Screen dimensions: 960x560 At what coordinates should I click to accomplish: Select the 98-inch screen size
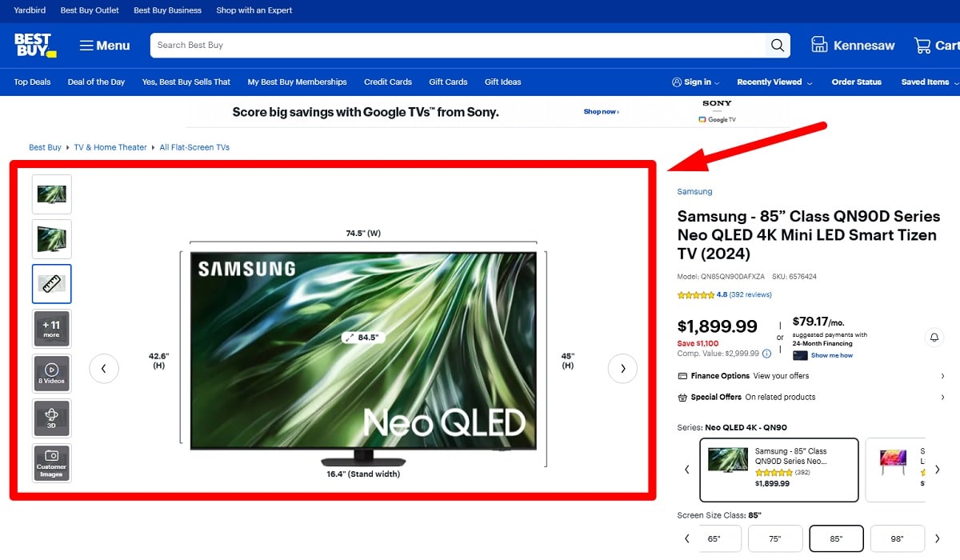pos(897,538)
